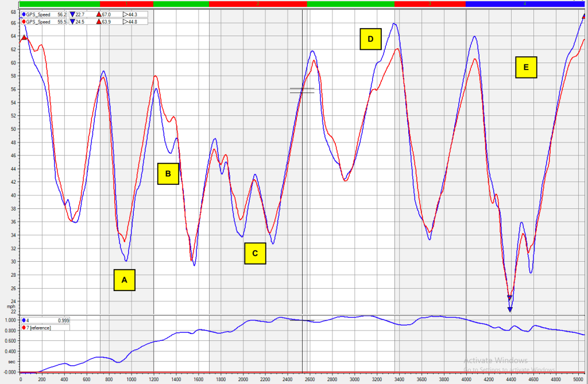Choose red sector 3 in the sector bar
Viewport: 588px width, 384px height.
430,3
